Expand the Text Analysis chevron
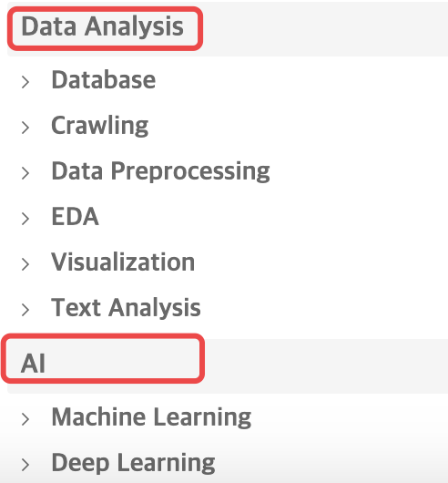 click(25, 310)
